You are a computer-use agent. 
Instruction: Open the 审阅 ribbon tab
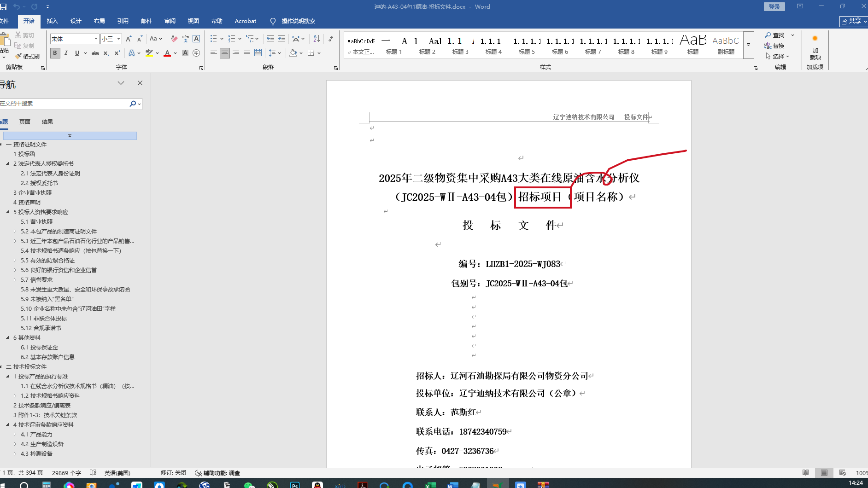(170, 21)
